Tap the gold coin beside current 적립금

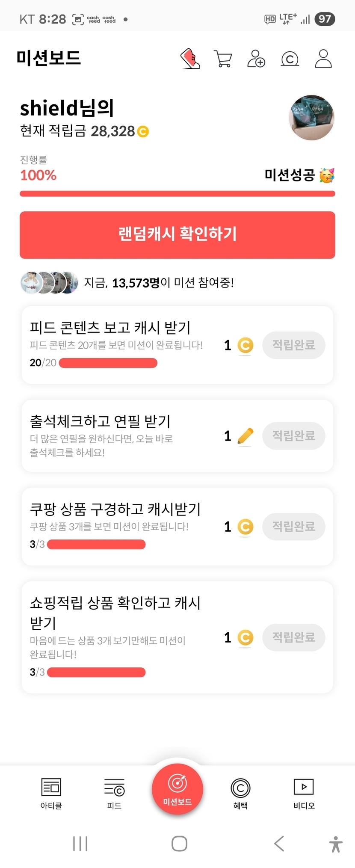point(143,131)
